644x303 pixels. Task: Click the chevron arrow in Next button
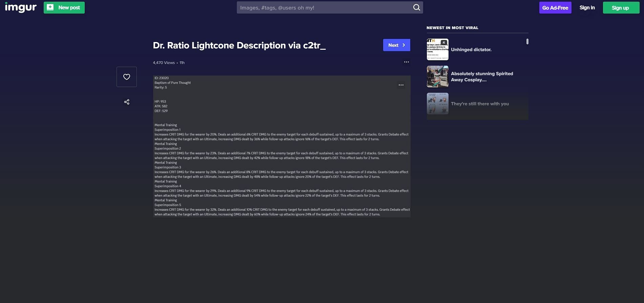(404, 45)
